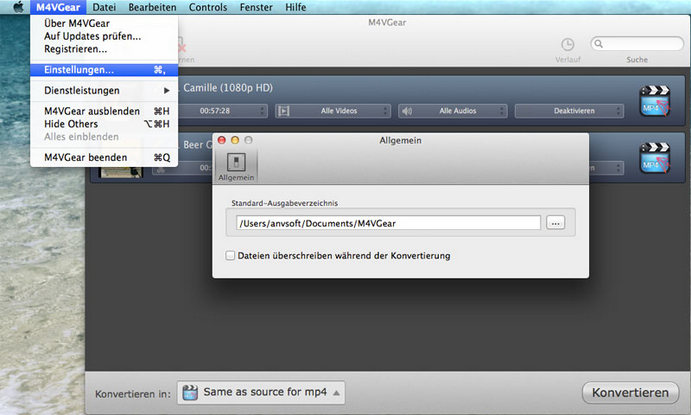Image resolution: width=691 pixels, height=415 pixels.
Task: Open the Deaktivieren dropdown
Action: 569,111
